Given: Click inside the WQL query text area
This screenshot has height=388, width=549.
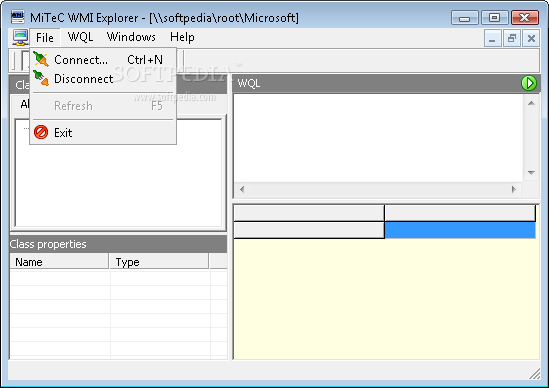Looking at the screenshot, I should [378, 138].
